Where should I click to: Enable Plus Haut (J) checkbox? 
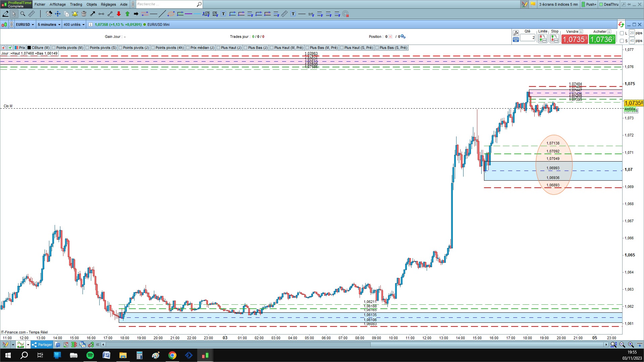pyautogui.click(x=218, y=48)
